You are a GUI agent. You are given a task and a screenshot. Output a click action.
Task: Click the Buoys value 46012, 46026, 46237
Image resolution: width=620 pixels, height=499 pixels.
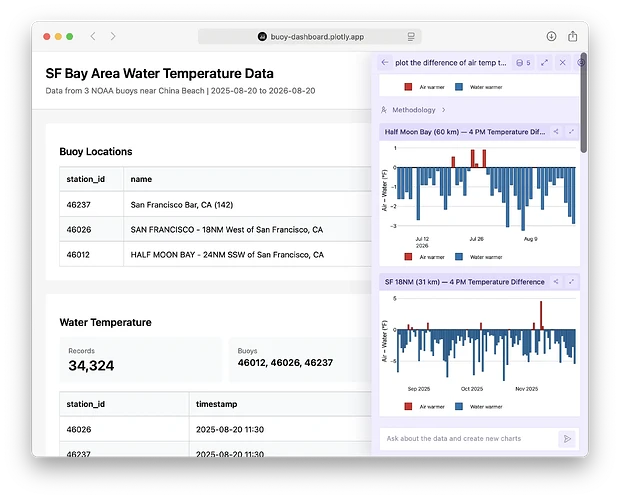(285, 363)
